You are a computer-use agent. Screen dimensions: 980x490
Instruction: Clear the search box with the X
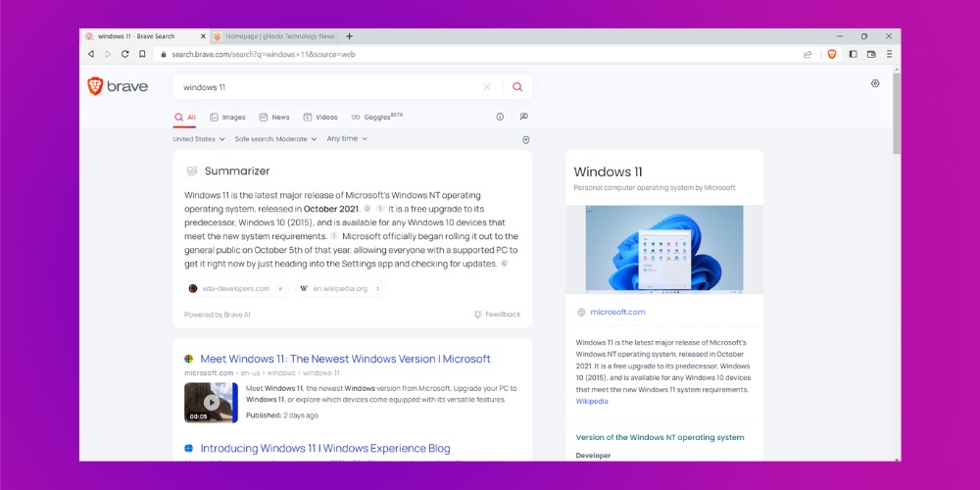point(487,87)
